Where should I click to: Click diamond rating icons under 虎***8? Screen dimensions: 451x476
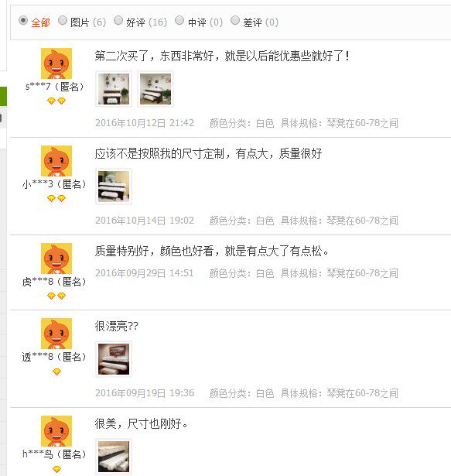[x=56, y=296]
